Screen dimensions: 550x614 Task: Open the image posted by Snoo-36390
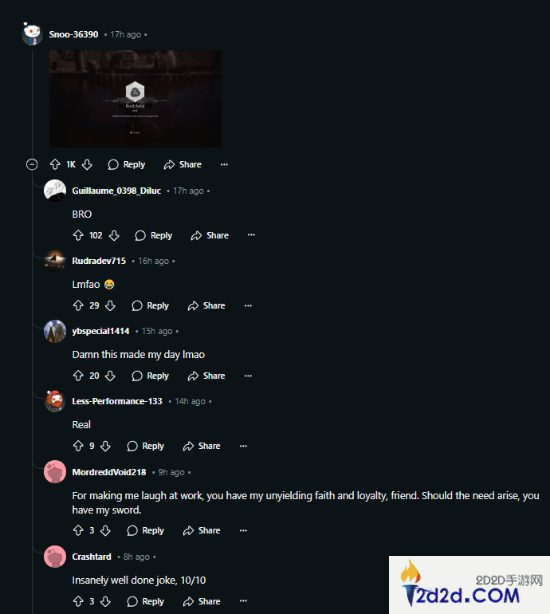click(x=135, y=99)
